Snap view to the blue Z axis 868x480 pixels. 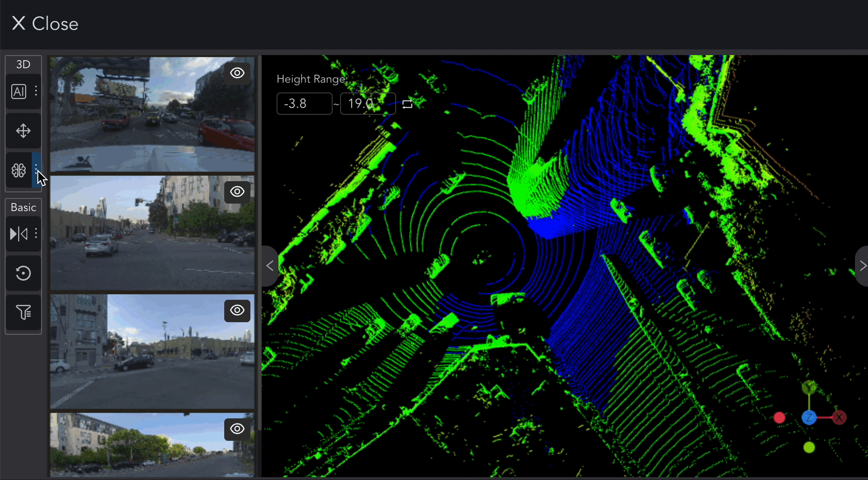(x=809, y=417)
